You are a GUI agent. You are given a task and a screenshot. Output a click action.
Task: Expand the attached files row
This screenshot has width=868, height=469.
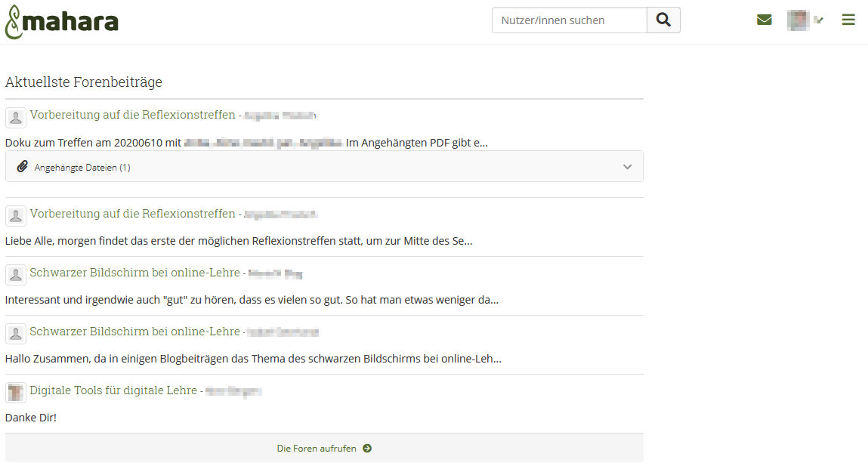[325, 166]
